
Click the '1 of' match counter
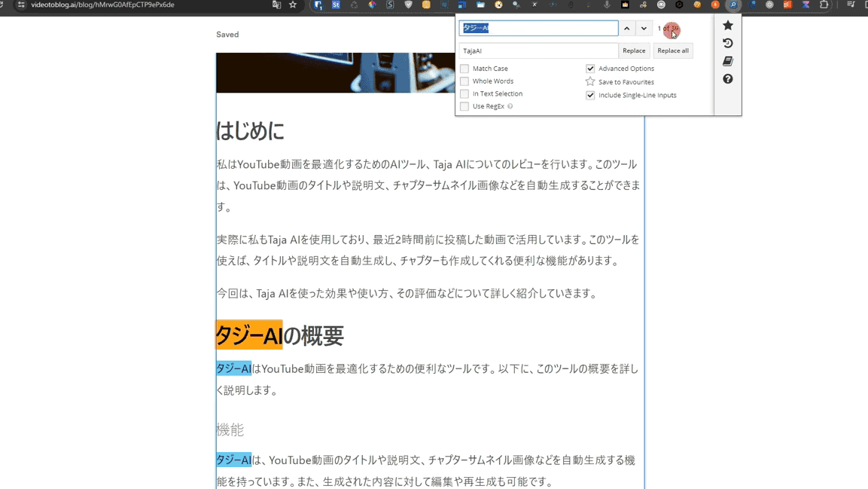(668, 28)
